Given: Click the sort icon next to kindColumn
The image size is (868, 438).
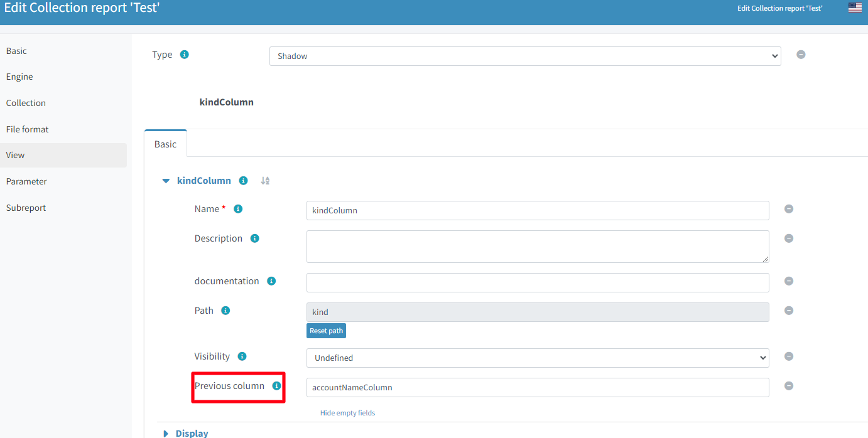Looking at the screenshot, I should coord(265,181).
